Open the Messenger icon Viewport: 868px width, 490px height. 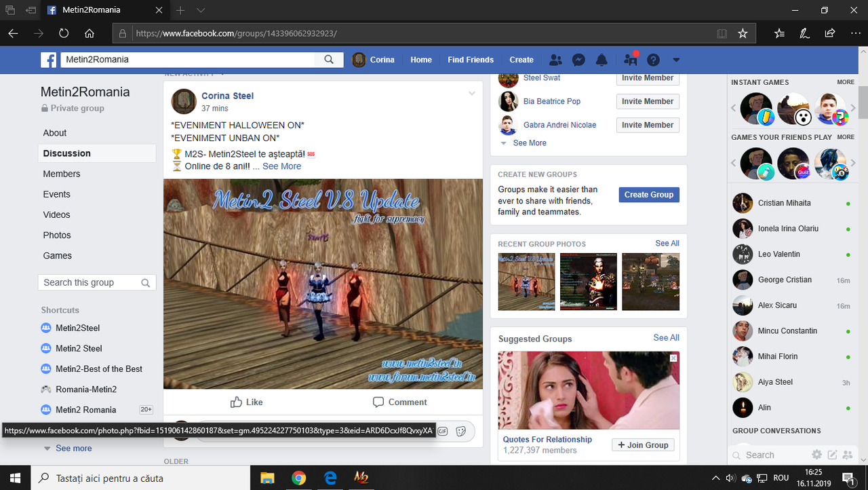pos(578,60)
